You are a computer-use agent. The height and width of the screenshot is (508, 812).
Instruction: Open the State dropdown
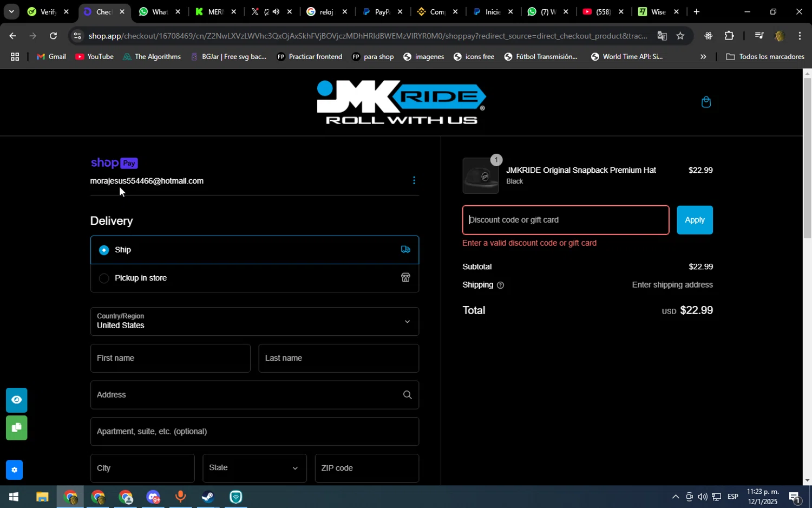254,468
